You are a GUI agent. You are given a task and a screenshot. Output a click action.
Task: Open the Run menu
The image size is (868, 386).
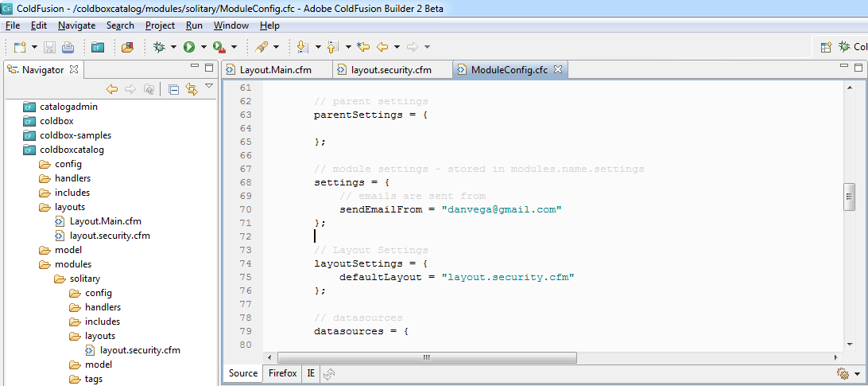pos(194,25)
